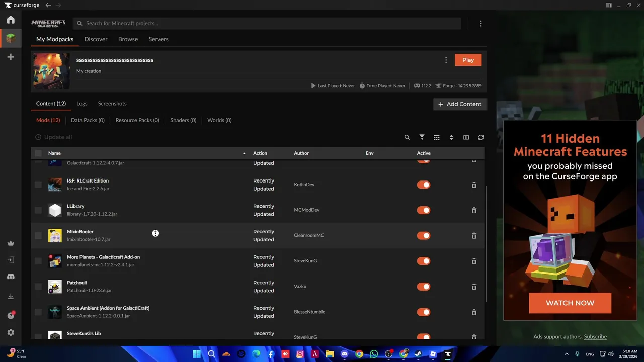Click the sort arrows icon
This screenshot has width=644, height=362.
[x=451, y=137]
